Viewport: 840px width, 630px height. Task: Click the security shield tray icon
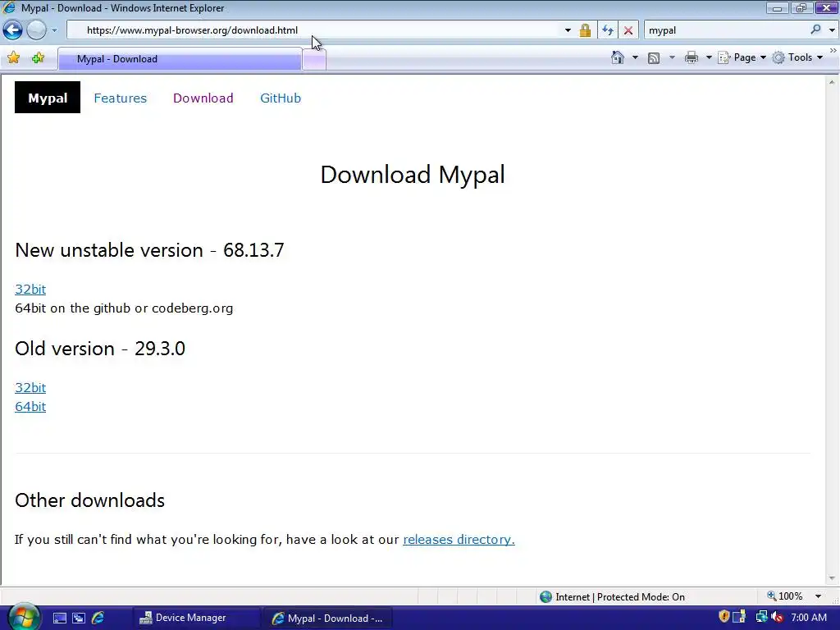(724, 617)
